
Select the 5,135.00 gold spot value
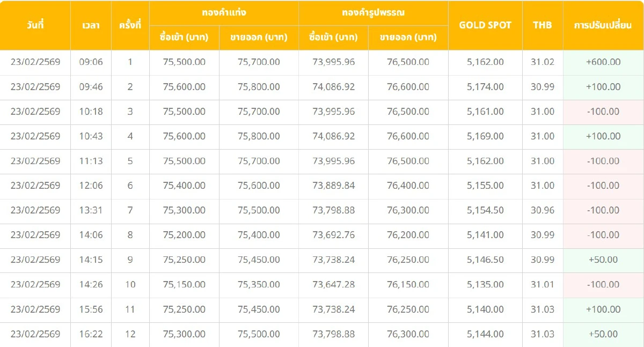(485, 284)
